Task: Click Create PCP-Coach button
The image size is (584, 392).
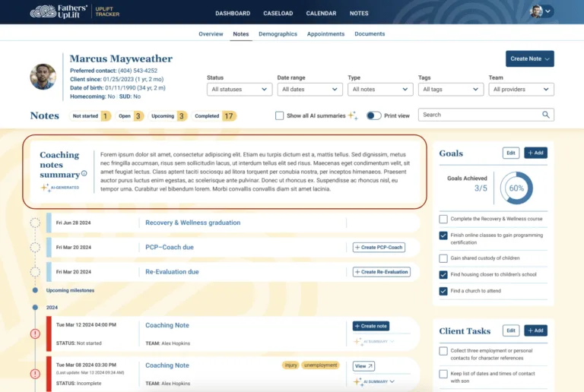Action: (x=379, y=248)
